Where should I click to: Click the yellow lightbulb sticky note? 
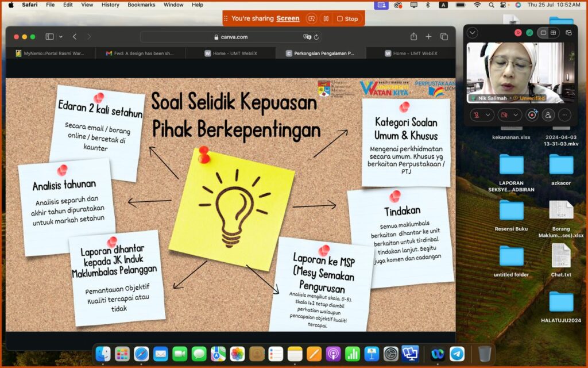point(232,210)
